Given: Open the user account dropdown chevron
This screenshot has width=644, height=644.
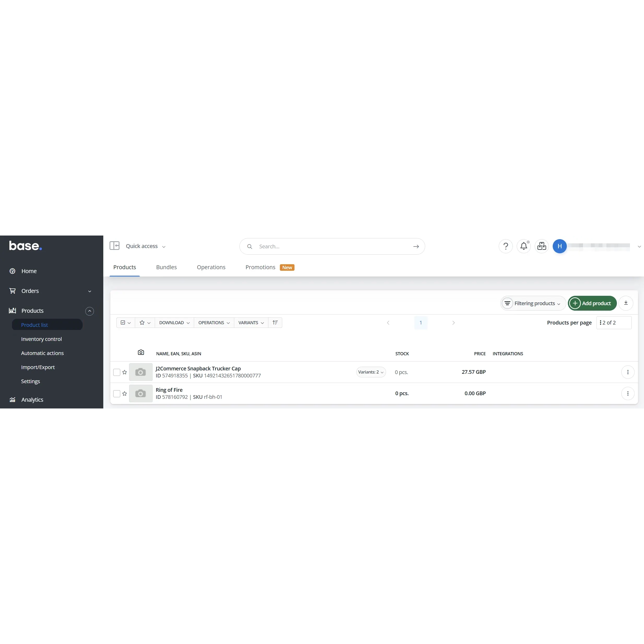Looking at the screenshot, I should (639, 246).
